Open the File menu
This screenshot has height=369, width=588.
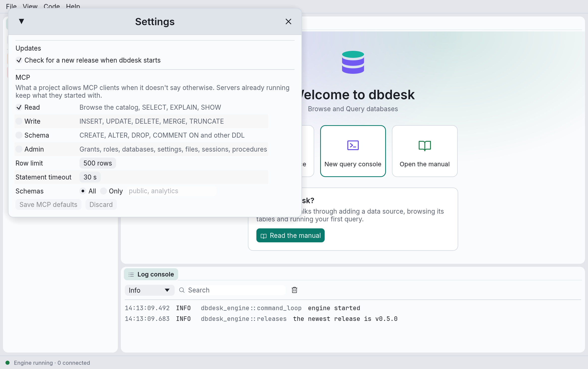point(11,6)
